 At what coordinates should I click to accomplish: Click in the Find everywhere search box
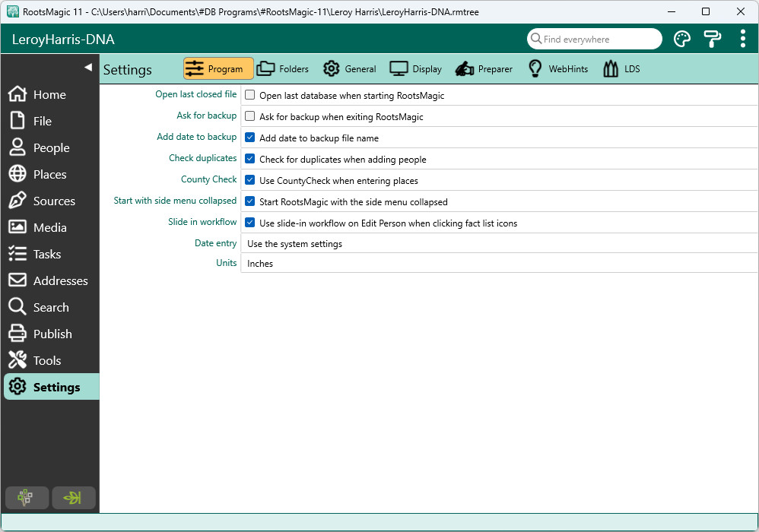(595, 39)
